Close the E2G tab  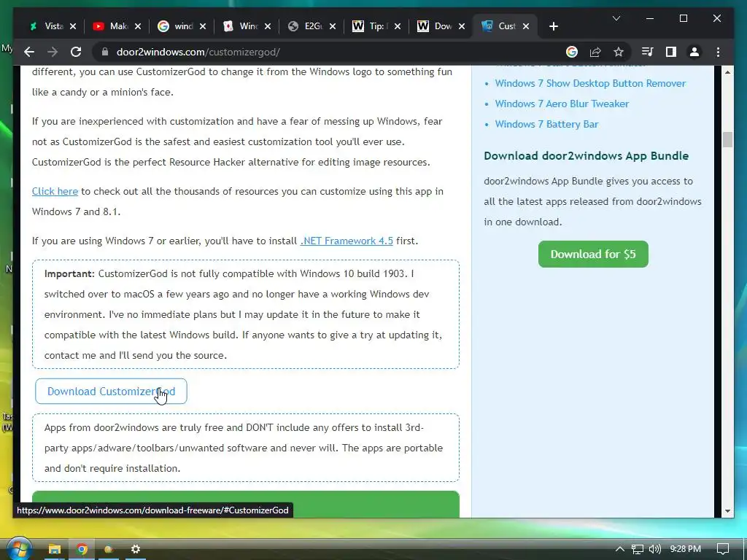pos(333,26)
